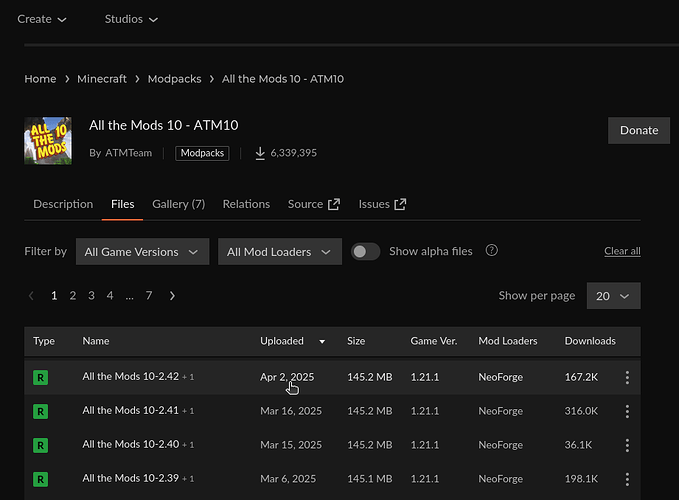Open kebab menu for All the Mods 10-2.41
This screenshot has height=500, width=679.
[627, 411]
